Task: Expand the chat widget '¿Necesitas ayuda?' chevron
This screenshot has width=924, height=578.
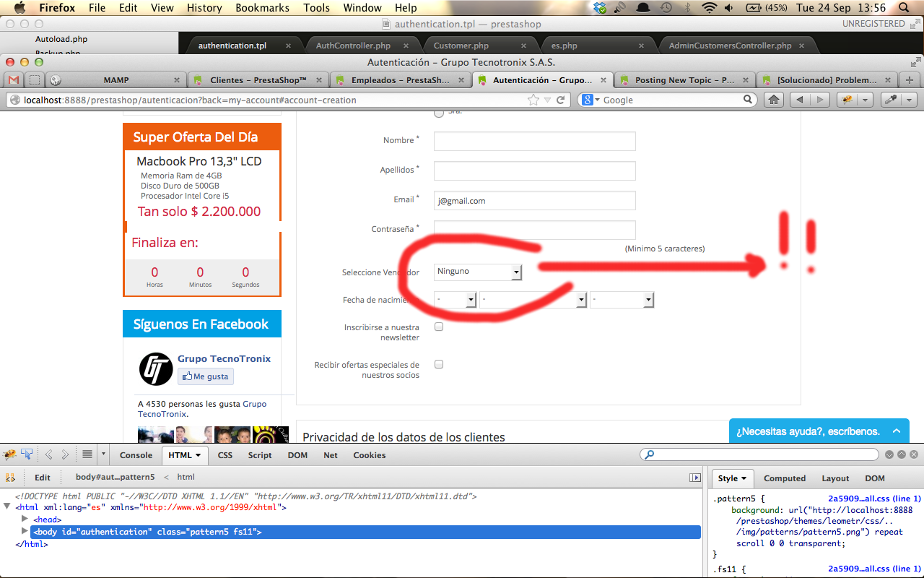Action: pos(897,431)
